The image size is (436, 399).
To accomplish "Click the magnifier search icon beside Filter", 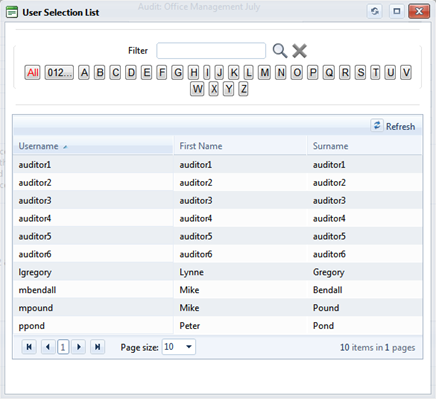I will (x=280, y=51).
